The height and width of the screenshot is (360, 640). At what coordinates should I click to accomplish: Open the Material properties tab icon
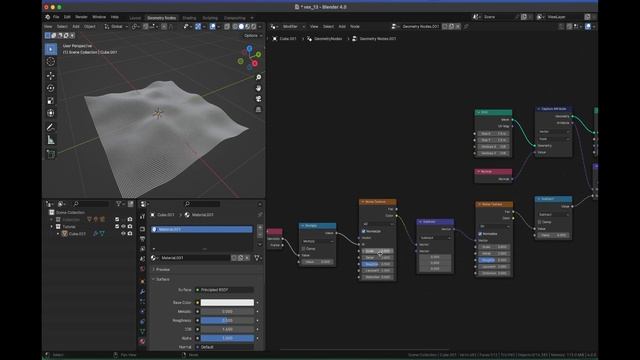point(142,341)
